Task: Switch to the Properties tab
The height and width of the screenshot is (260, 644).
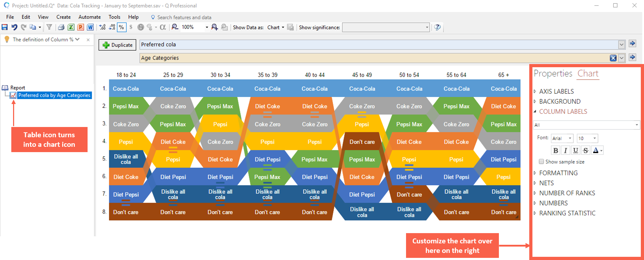Action: [553, 73]
